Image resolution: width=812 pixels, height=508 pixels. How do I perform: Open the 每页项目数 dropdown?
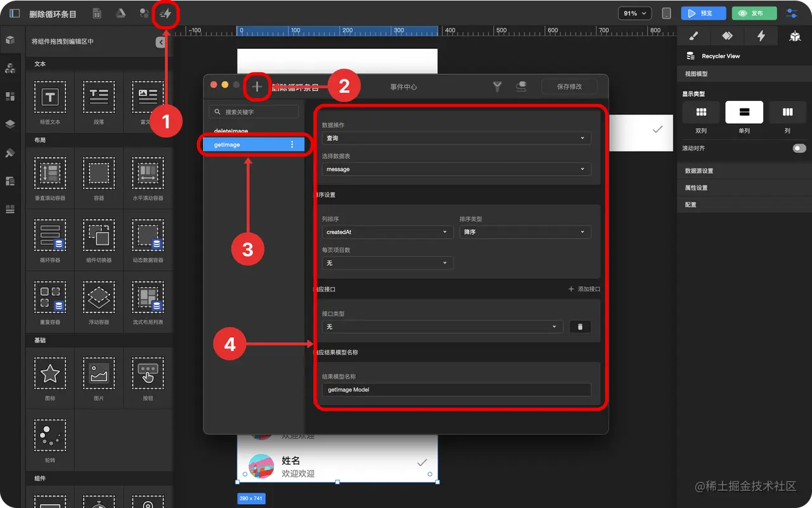pos(388,263)
